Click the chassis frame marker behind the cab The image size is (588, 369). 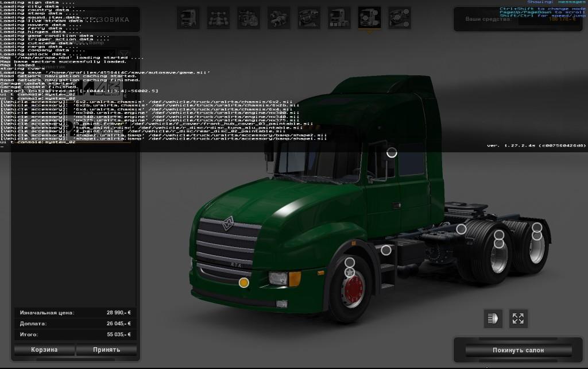[461, 229]
